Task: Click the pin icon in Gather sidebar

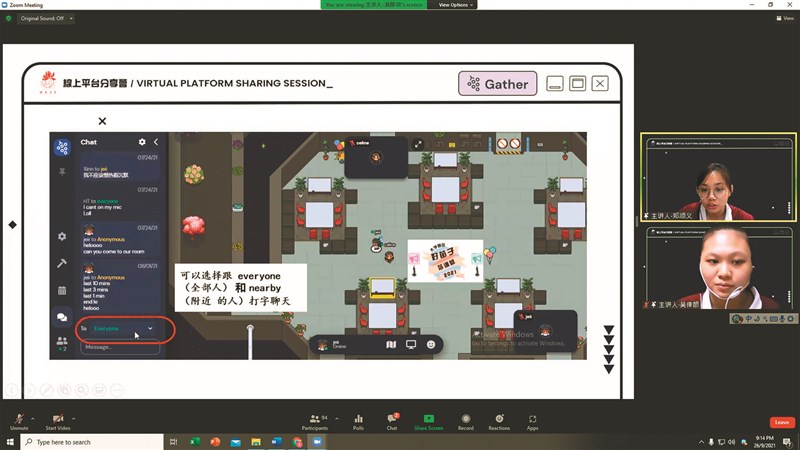Action: (62, 172)
